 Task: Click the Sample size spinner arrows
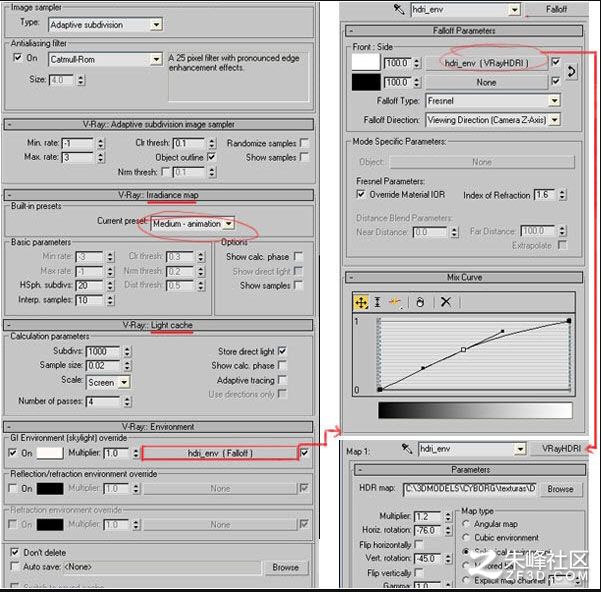(127, 366)
